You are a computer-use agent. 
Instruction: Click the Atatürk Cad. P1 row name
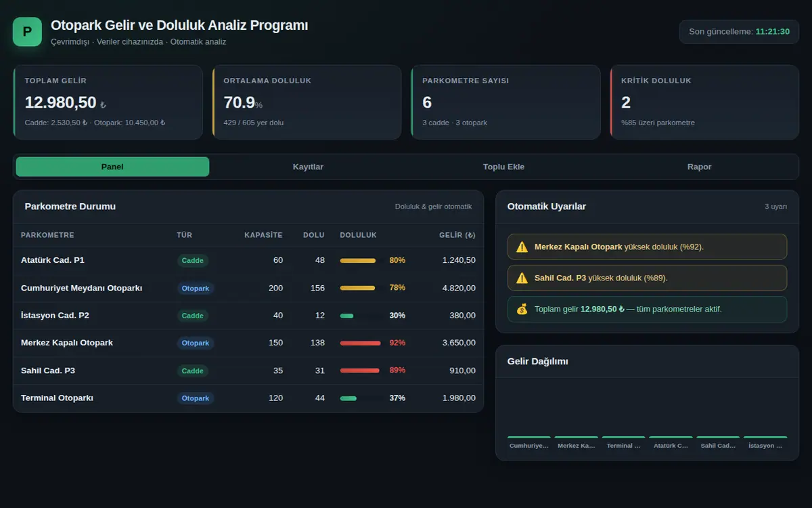tap(53, 260)
